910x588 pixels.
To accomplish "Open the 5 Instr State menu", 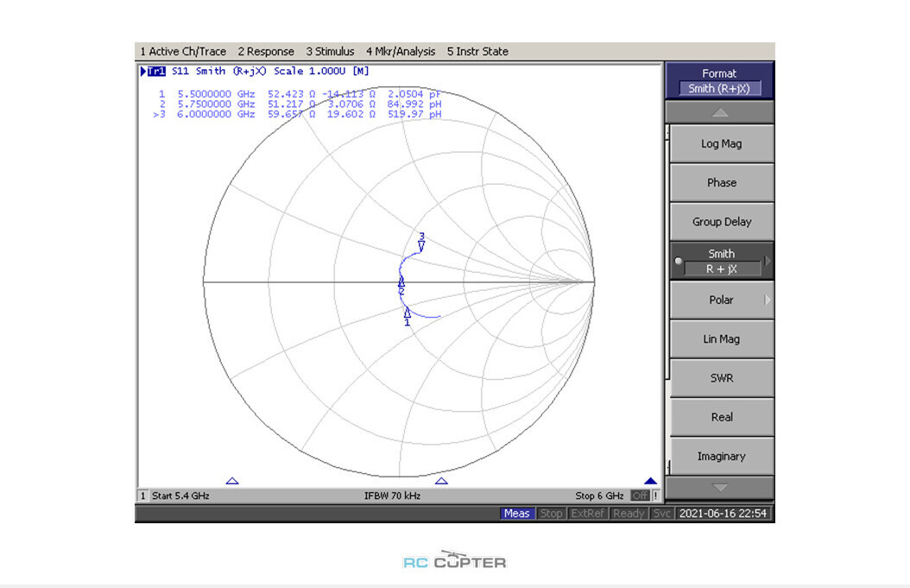I will [x=477, y=51].
